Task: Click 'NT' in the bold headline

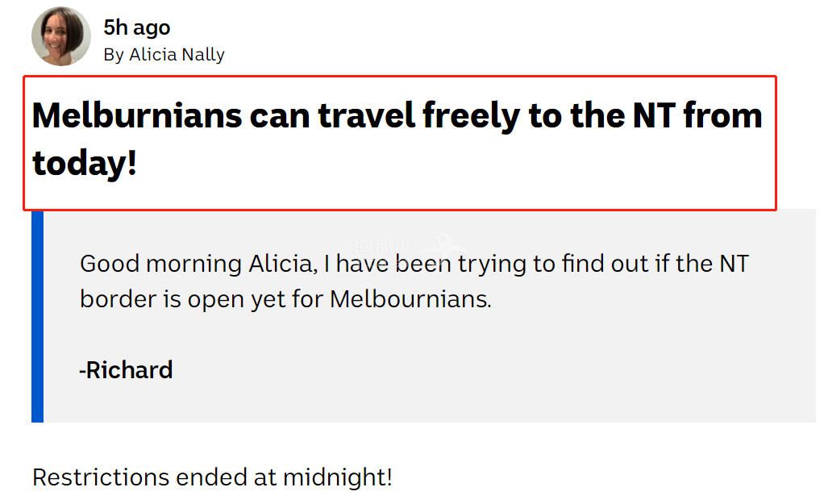Action: point(654,115)
